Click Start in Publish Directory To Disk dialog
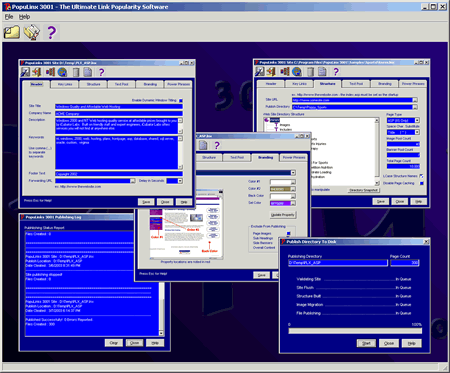450x373 pixels. pos(366,343)
